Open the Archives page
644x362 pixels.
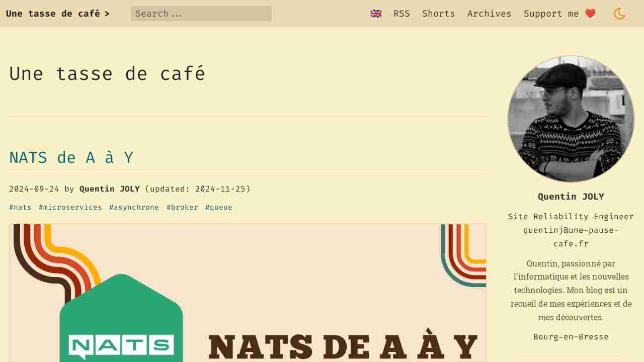tap(489, 14)
